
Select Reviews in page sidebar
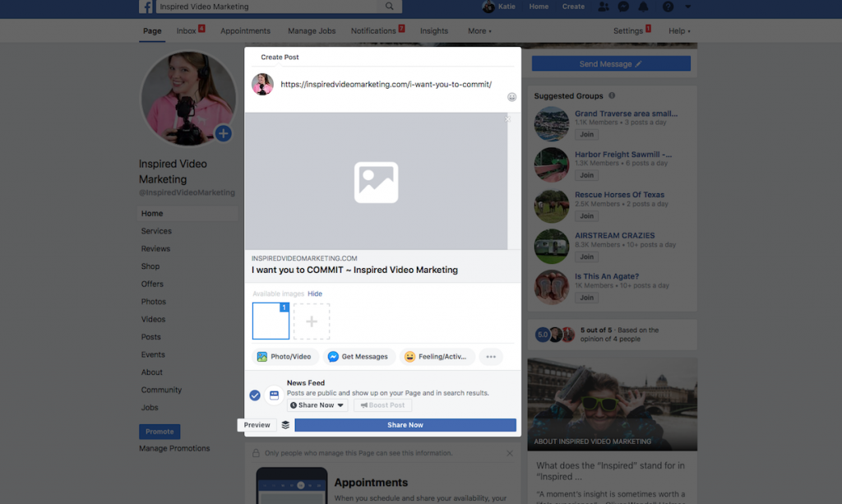[x=155, y=249]
